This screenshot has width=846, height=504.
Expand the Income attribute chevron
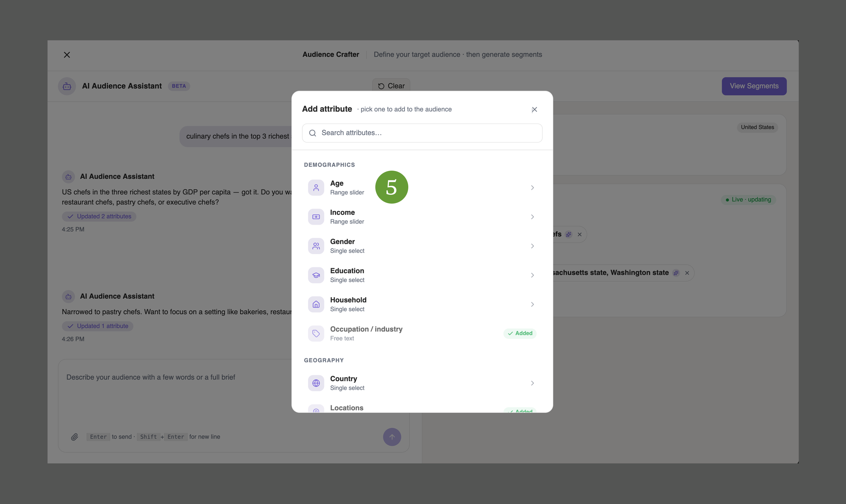pyautogui.click(x=533, y=217)
